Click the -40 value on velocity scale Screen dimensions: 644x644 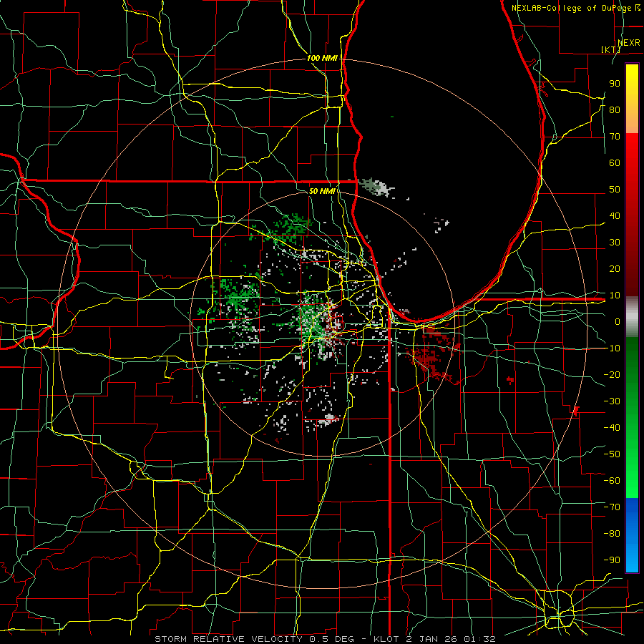(x=612, y=428)
